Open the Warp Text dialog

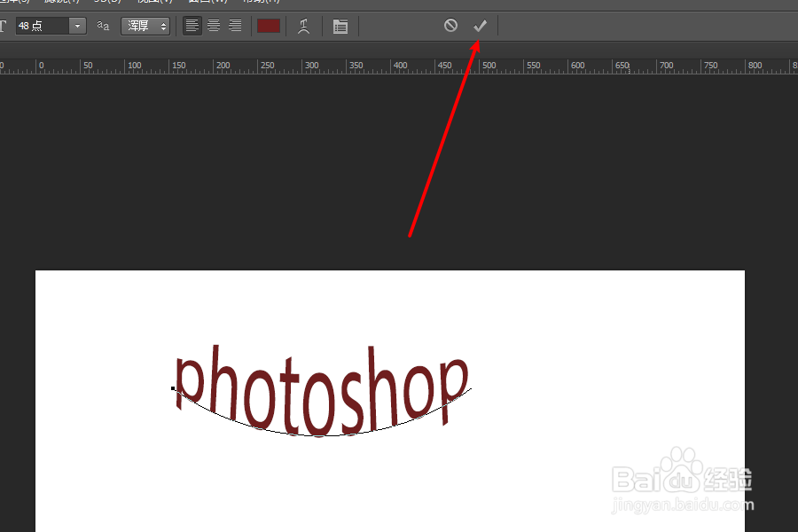pyautogui.click(x=304, y=26)
